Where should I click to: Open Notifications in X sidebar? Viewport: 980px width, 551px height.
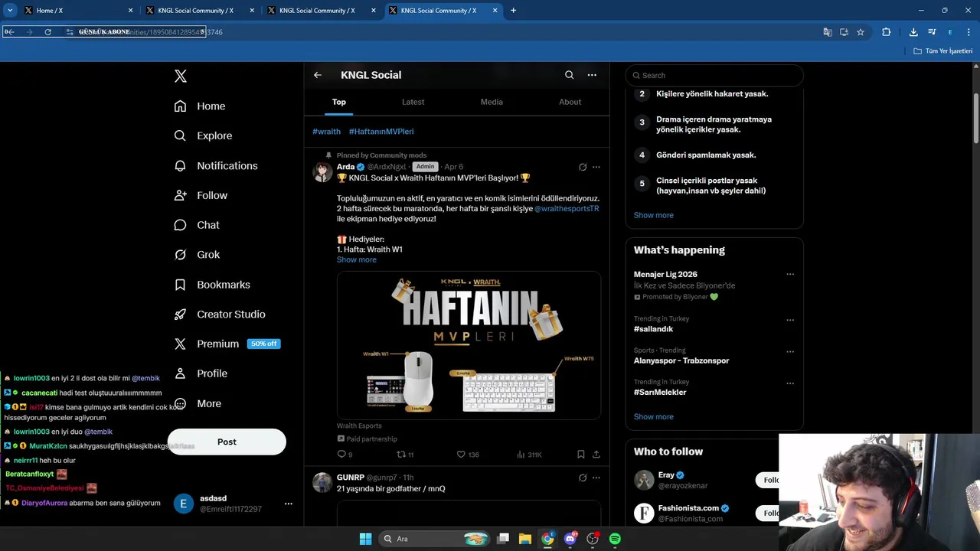pyautogui.click(x=216, y=165)
